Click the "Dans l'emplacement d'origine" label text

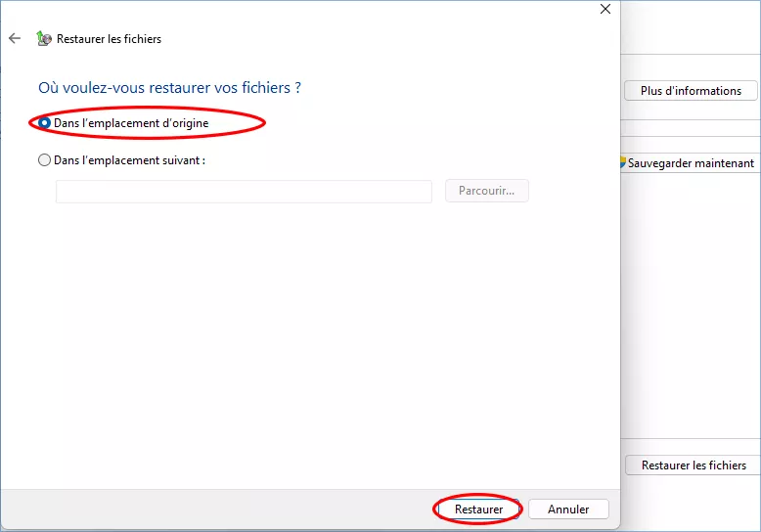click(131, 123)
